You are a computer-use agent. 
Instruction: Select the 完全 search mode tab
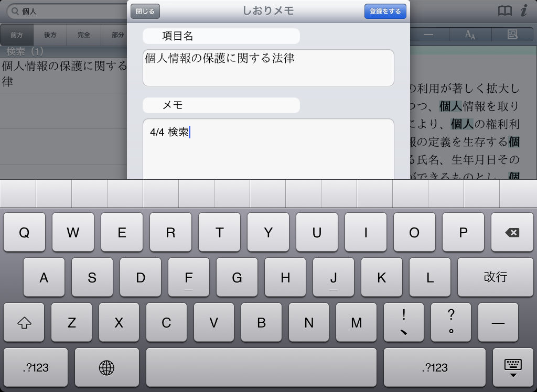pos(84,35)
